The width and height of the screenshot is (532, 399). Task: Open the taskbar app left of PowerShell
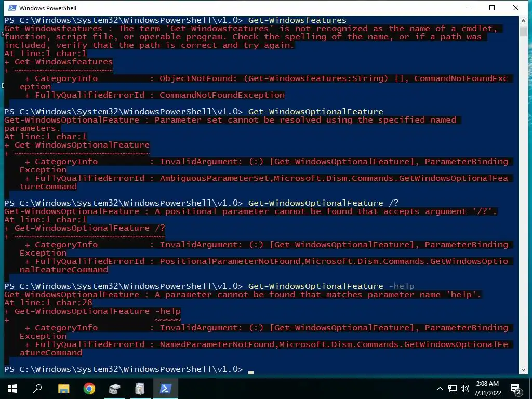pyautogui.click(x=140, y=389)
